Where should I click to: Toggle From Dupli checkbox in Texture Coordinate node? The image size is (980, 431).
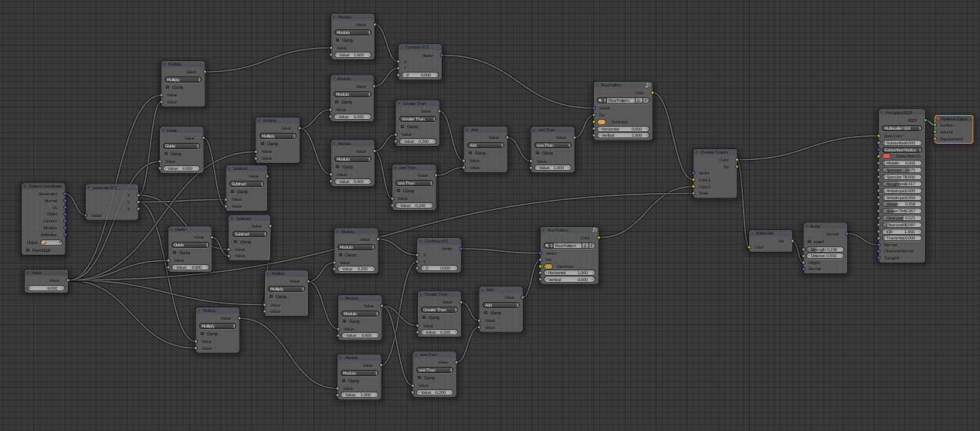coord(28,250)
